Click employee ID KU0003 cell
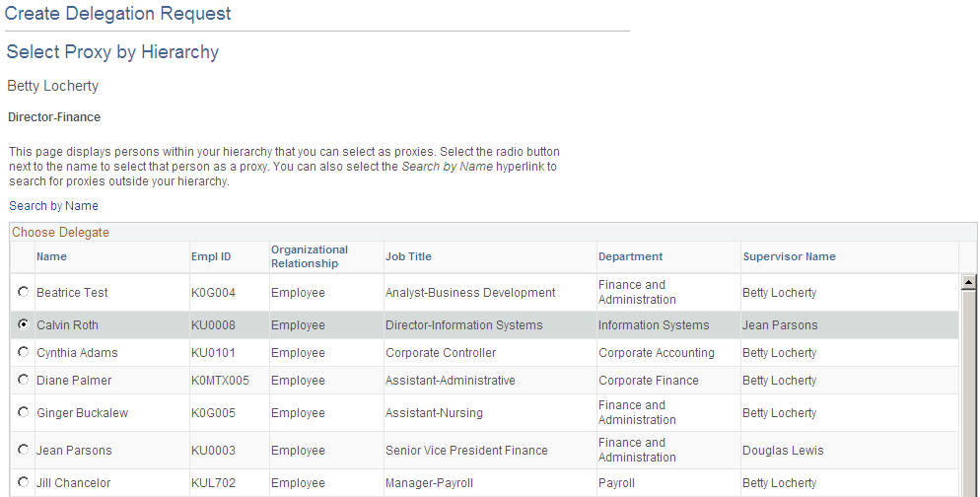This screenshot has height=497, width=980. point(213,451)
